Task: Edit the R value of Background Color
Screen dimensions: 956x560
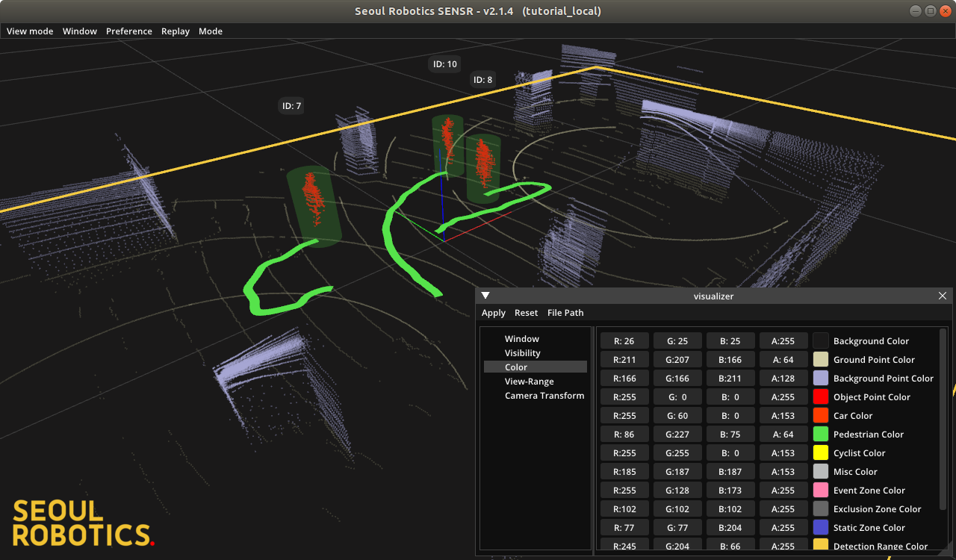Action: 624,340
